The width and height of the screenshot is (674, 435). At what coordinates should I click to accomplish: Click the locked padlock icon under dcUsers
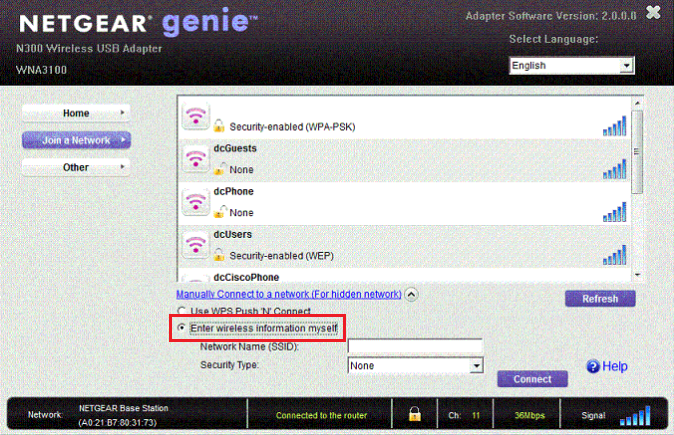219,256
